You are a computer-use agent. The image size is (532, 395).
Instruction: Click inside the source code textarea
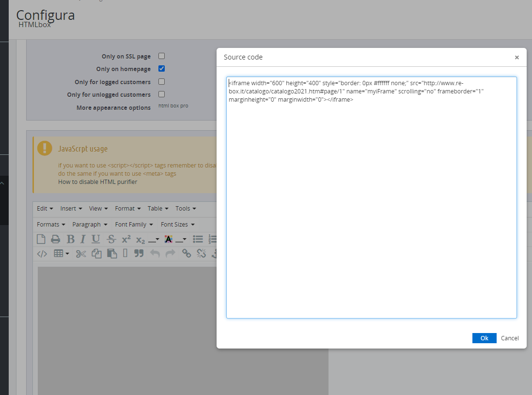pos(372,197)
